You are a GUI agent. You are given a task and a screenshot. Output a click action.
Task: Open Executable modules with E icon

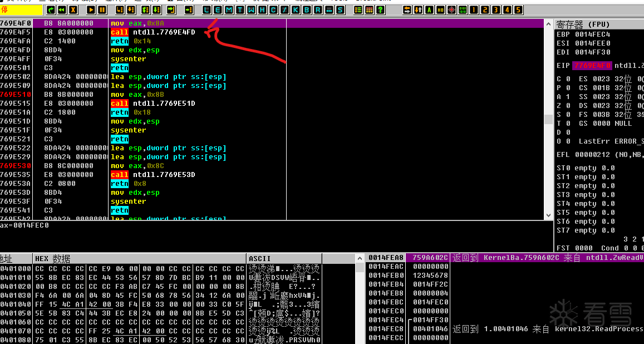click(x=218, y=9)
